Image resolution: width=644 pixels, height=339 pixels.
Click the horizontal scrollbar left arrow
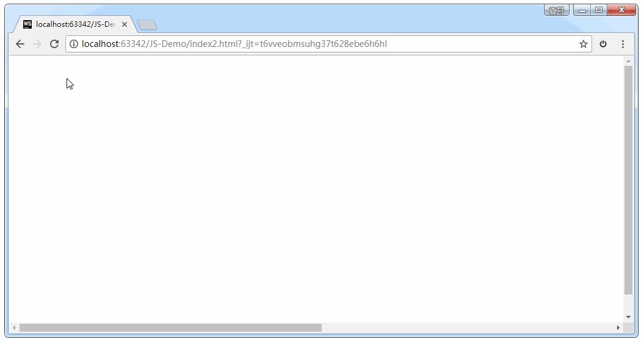[x=14, y=328]
